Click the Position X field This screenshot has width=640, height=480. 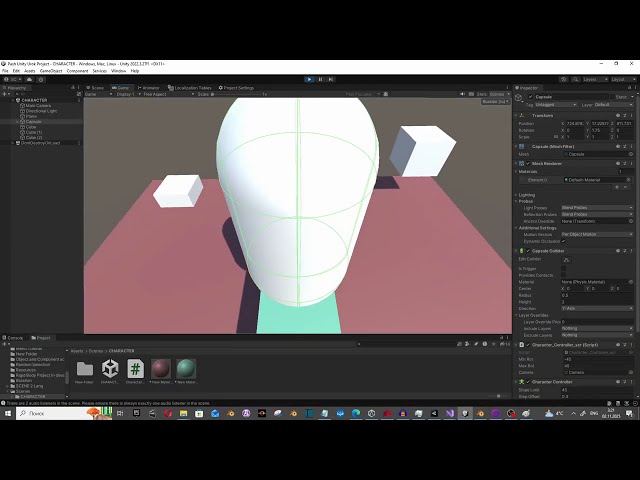575,123
